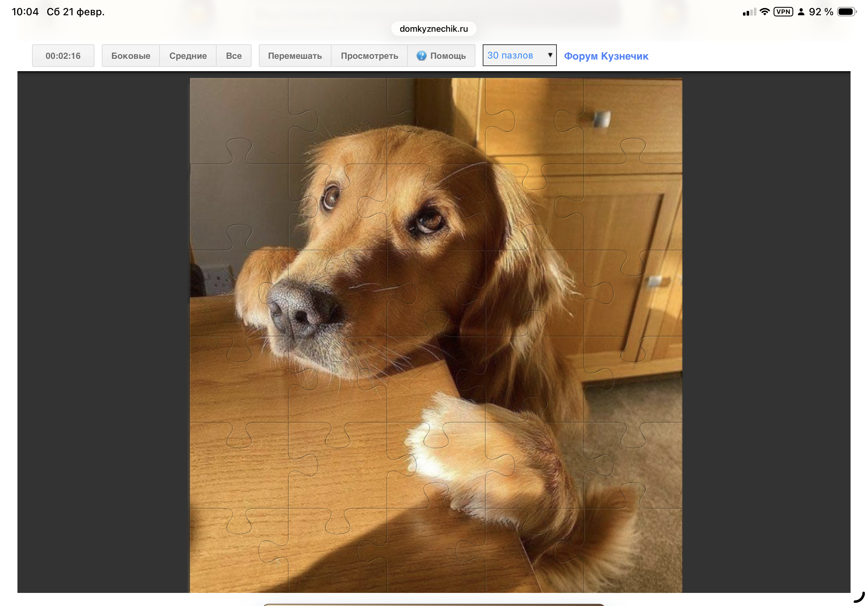Tap the cellular signal bars icon

749,12
